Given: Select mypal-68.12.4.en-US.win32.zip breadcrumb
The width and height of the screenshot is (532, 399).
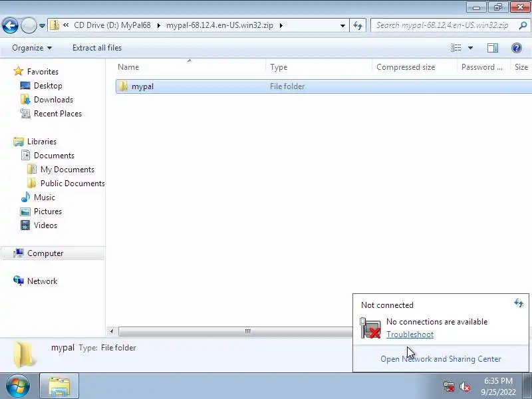Looking at the screenshot, I should [219, 25].
